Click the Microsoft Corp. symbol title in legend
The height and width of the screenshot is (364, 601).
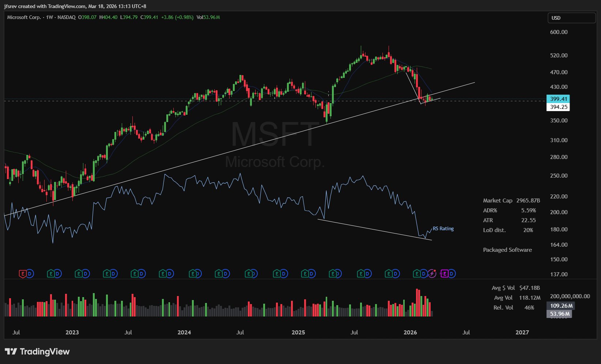(24, 17)
